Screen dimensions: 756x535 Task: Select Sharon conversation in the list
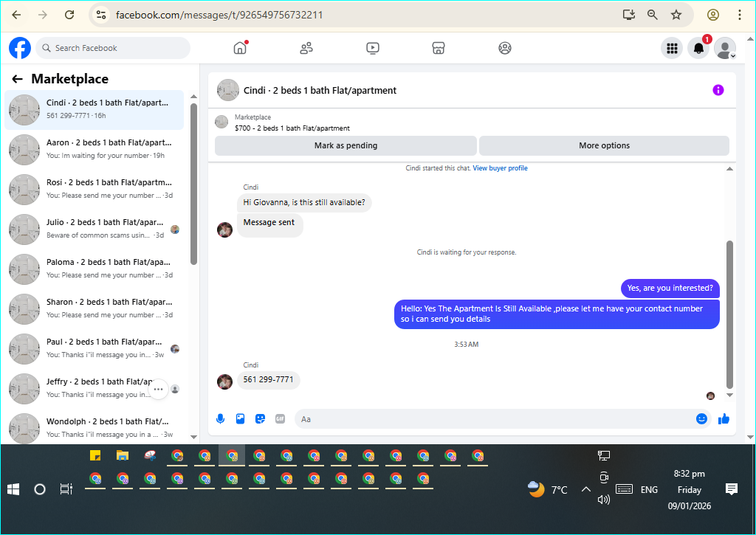[x=94, y=309]
